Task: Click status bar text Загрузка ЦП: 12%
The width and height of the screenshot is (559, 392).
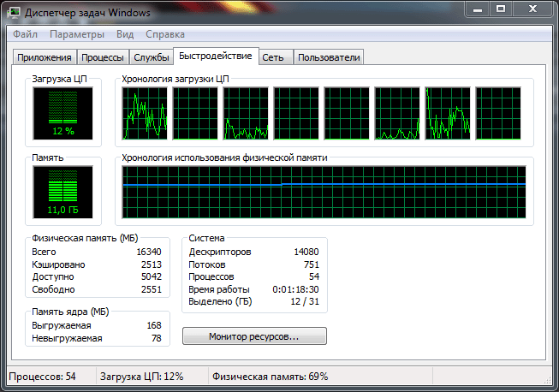Action: pyautogui.click(x=141, y=377)
